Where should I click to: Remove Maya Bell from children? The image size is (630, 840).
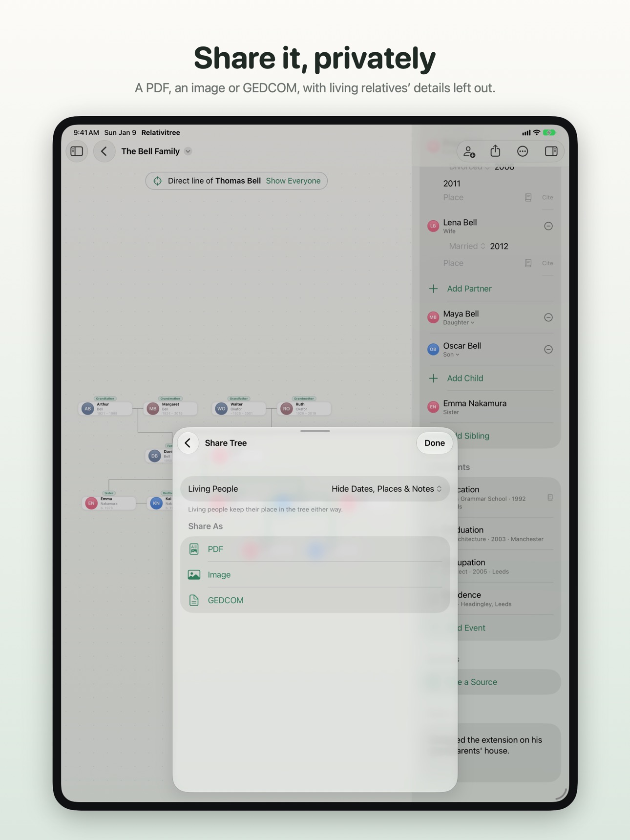click(548, 317)
